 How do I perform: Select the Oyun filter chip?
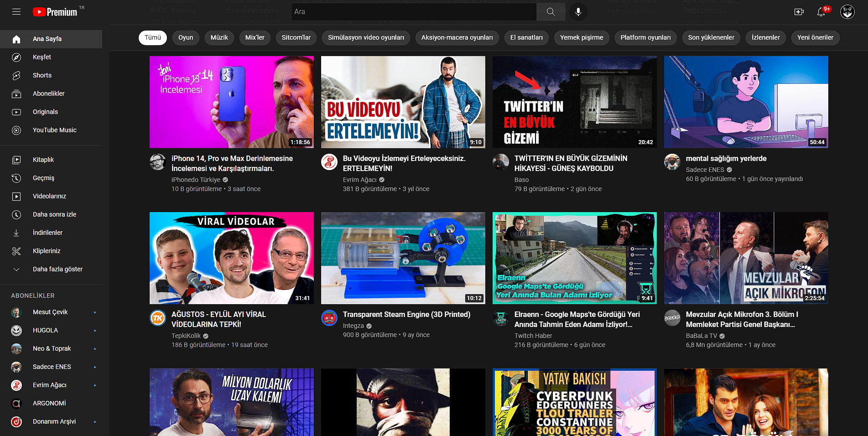coord(186,38)
